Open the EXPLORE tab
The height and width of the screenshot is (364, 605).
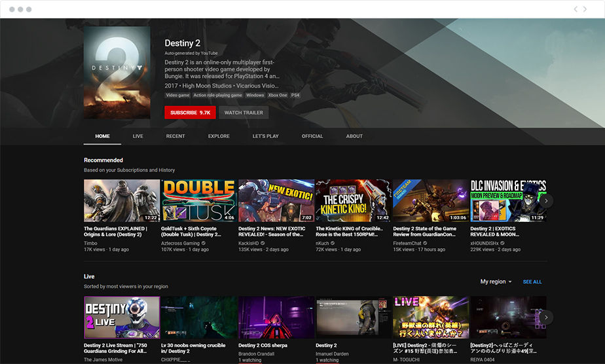(219, 136)
